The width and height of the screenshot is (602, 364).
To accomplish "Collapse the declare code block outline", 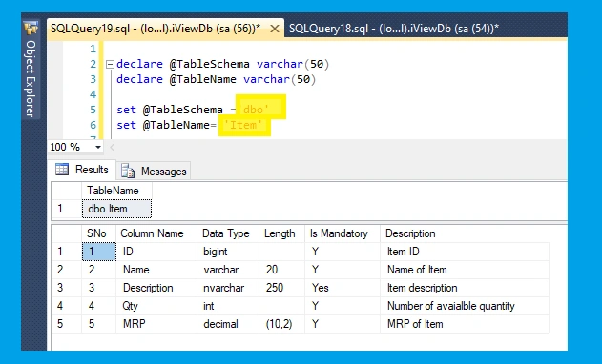I will tap(110, 64).
